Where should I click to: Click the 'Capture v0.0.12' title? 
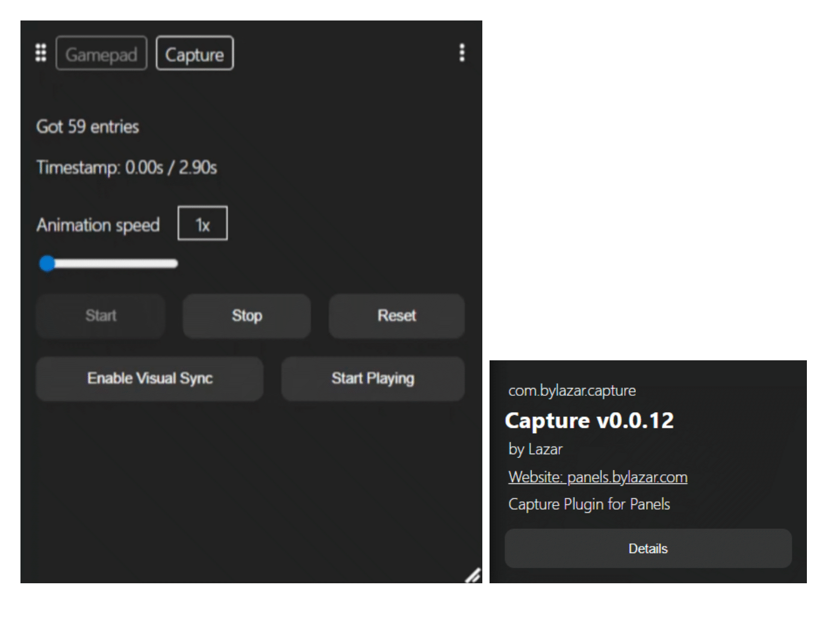tap(590, 420)
